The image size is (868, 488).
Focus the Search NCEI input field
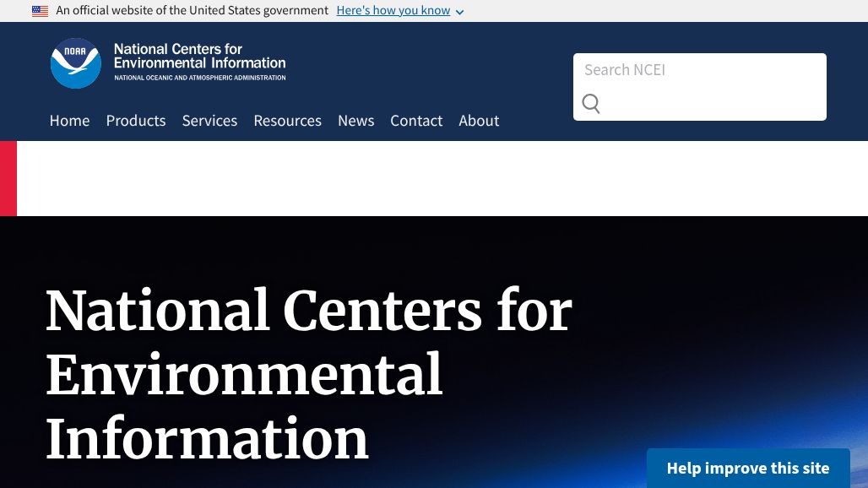point(700,70)
